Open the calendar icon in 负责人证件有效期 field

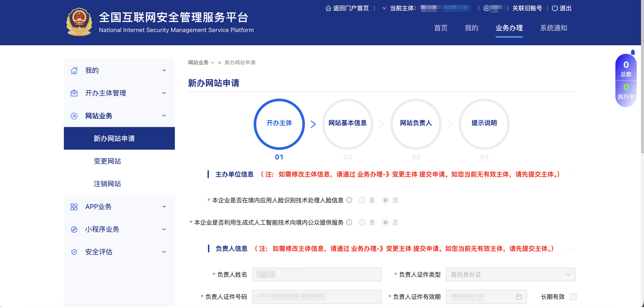[519, 297]
